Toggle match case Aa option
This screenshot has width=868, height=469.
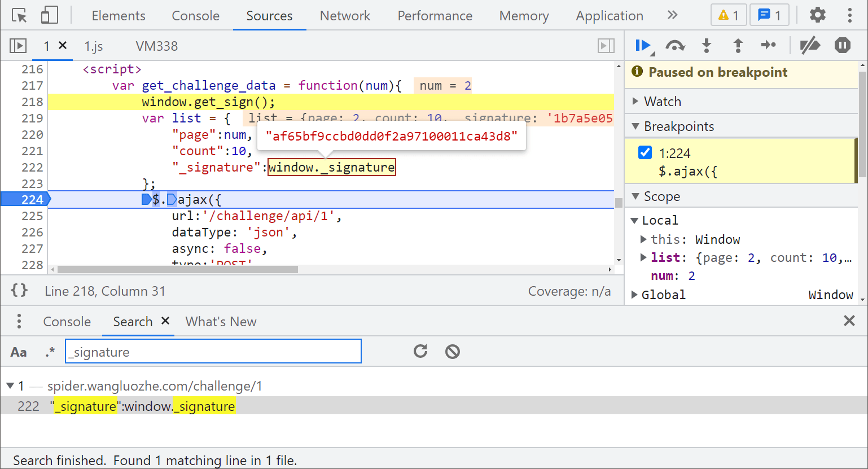[19, 352]
